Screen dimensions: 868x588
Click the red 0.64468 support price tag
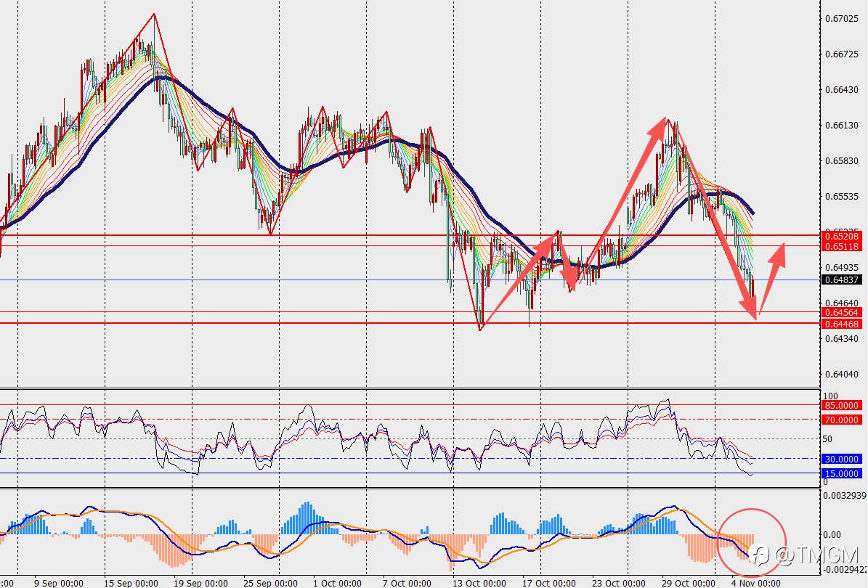pos(842,324)
